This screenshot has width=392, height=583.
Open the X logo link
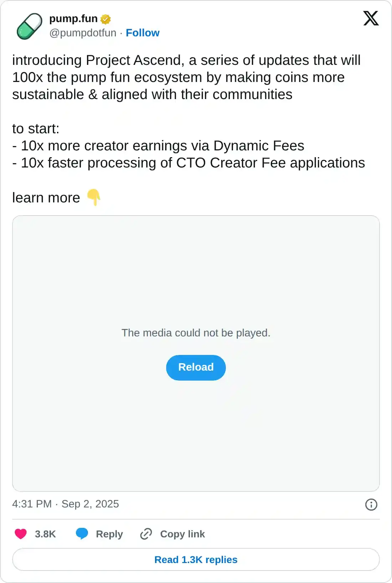point(371,18)
